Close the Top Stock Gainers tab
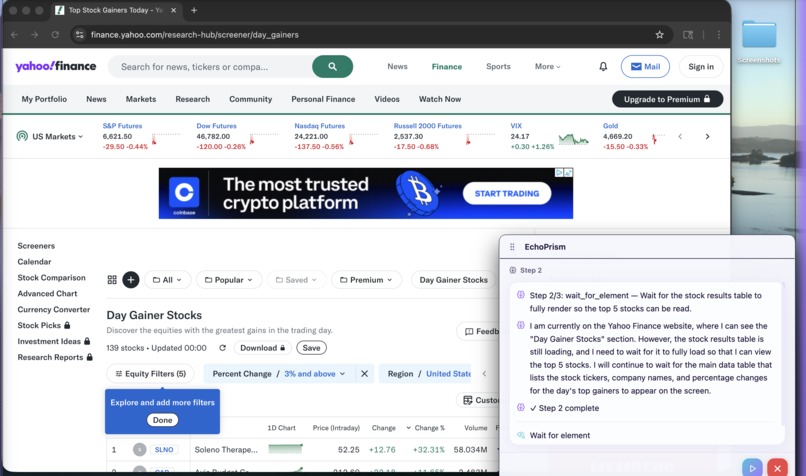 click(173, 10)
